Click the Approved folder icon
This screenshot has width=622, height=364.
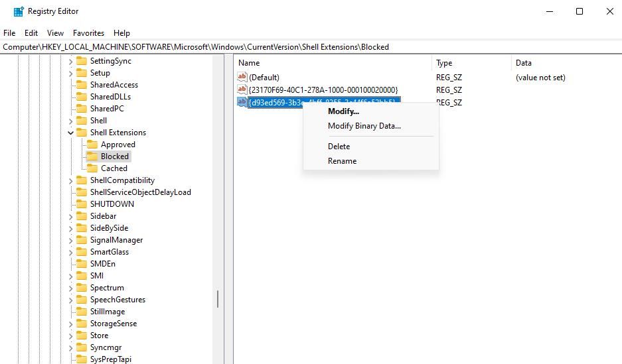(x=92, y=144)
